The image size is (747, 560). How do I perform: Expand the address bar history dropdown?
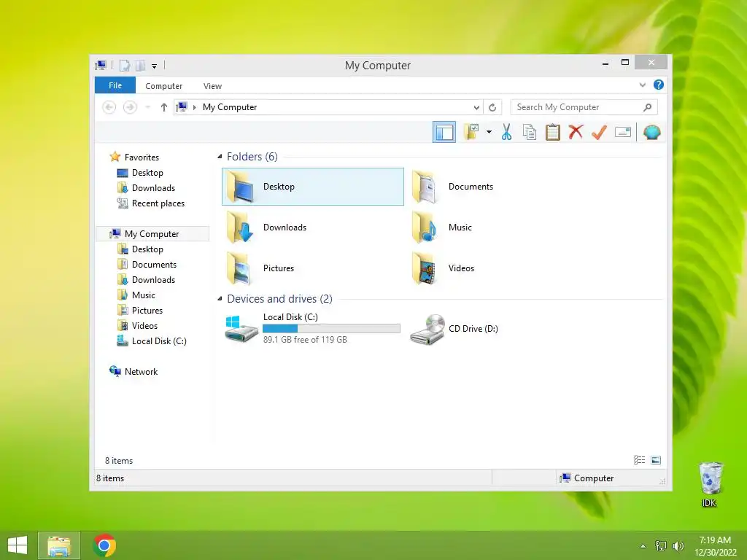point(476,108)
